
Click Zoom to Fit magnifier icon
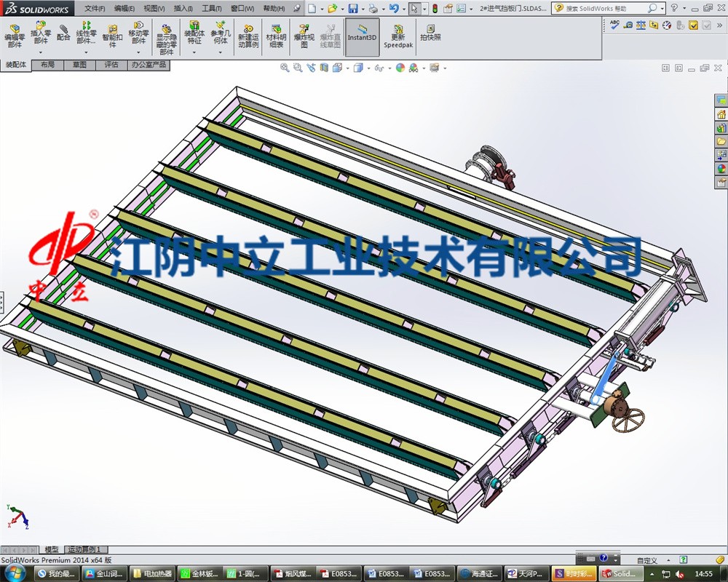coord(285,68)
